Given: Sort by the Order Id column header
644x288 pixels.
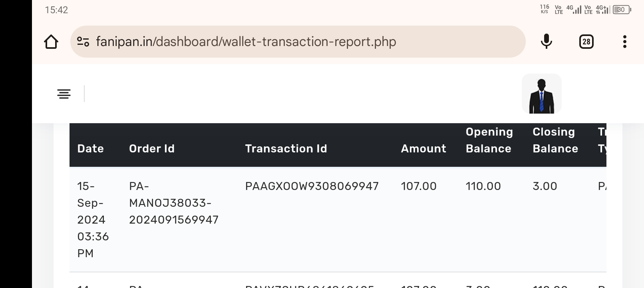Looking at the screenshot, I should (x=152, y=149).
